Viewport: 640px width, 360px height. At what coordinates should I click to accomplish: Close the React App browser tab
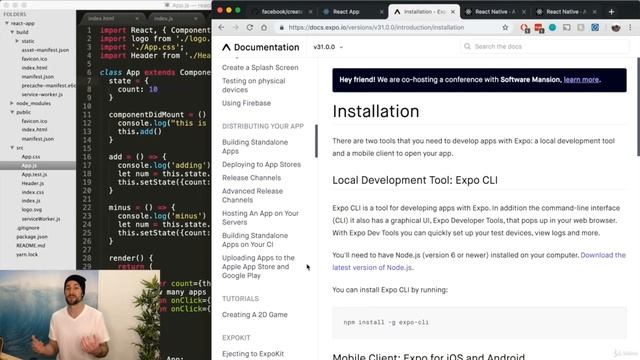[382, 12]
